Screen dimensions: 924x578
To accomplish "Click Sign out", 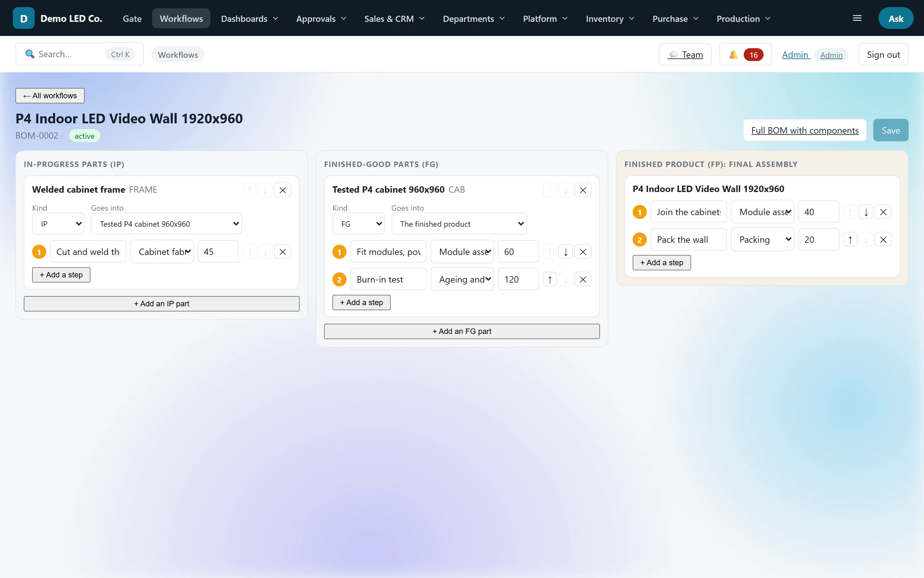I will pos(883,55).
